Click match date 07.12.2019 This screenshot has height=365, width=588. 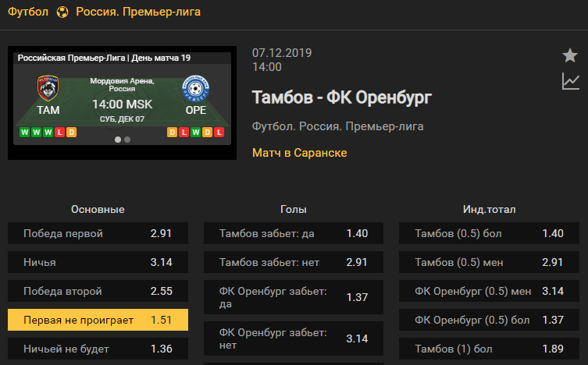[282, 53]
